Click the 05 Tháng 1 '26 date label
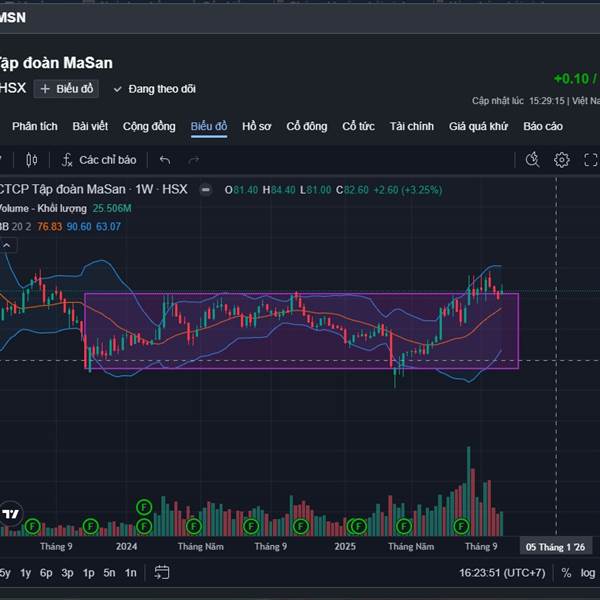600x600 pixels. pos(555,547)
